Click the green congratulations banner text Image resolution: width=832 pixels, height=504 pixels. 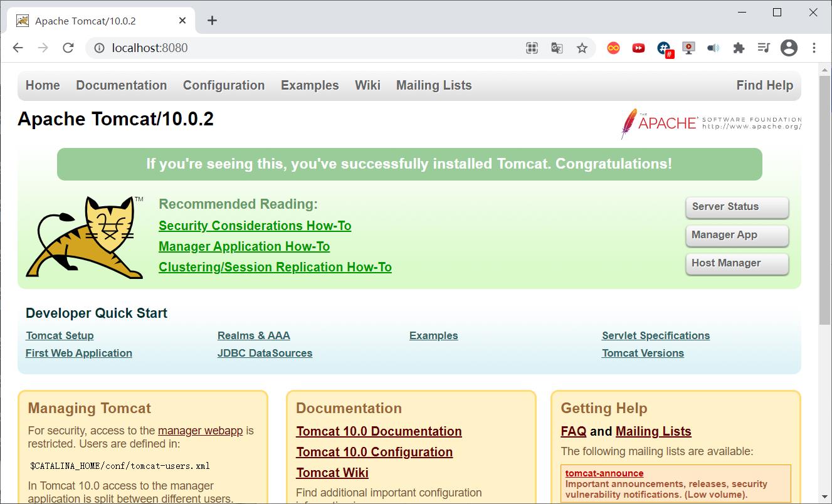click(x=409, y=164)
